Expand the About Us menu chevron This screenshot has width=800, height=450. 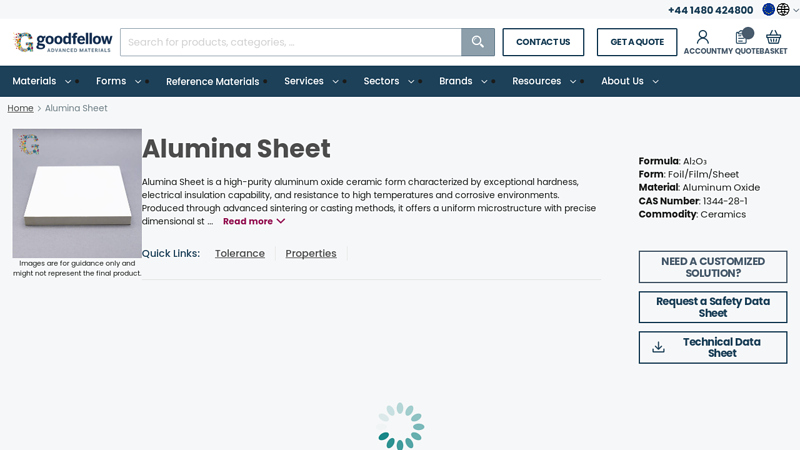[656, 82]
